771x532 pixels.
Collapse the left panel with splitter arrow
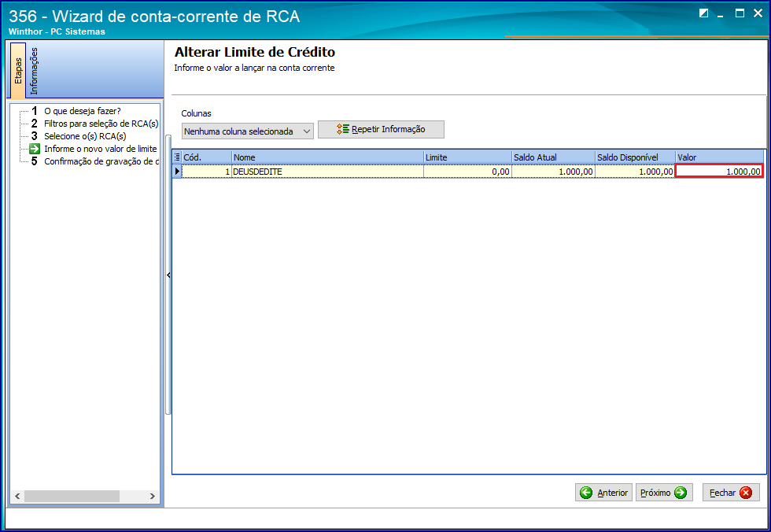pos(168,275)
